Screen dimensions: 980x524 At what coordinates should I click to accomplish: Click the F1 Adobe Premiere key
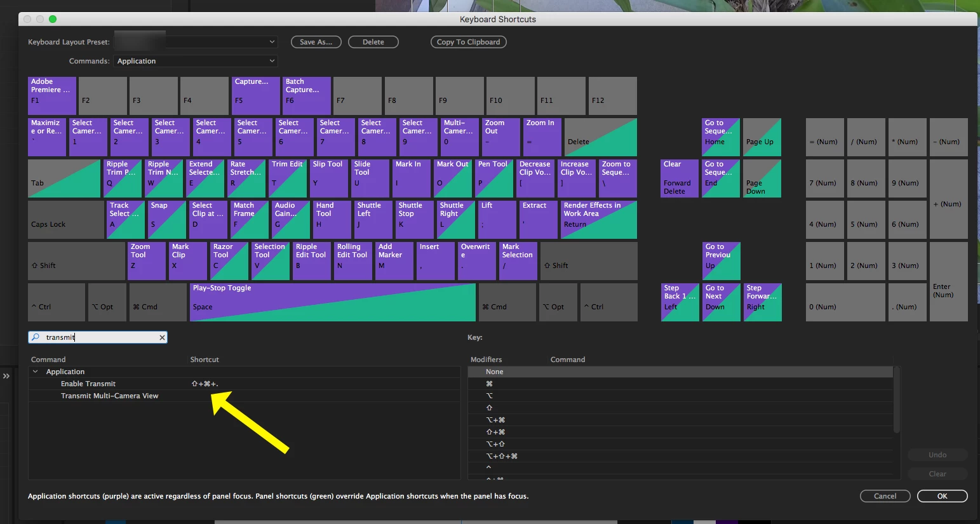tap(52, 95)
